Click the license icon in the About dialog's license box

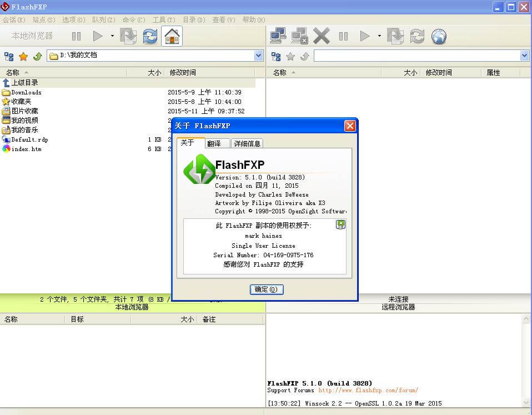(340, 224)
